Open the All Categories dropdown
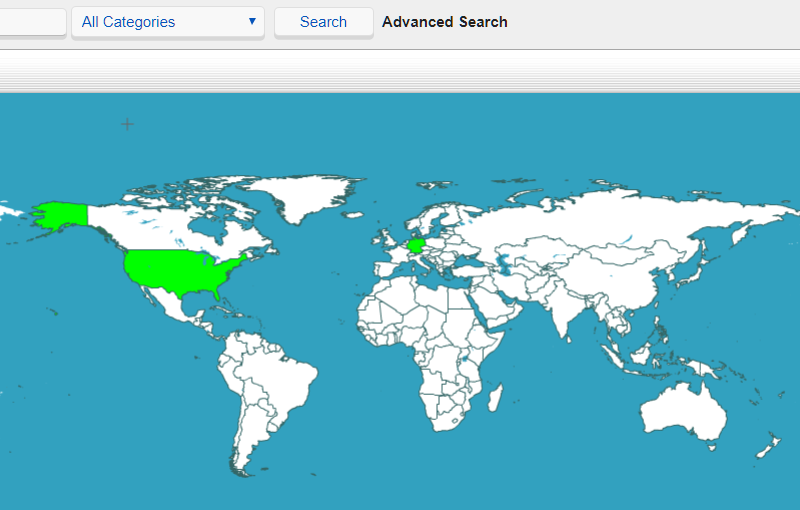The height and width of the screenshot is (510, 800). click(168, 22)
